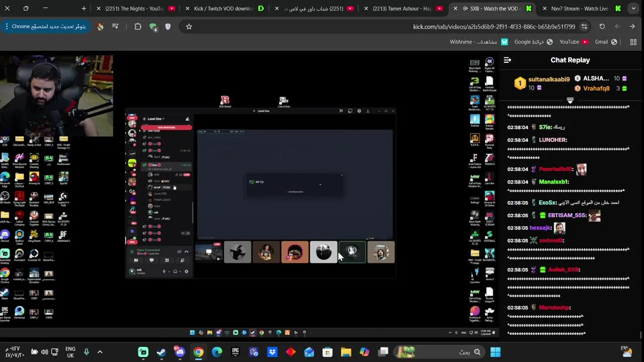
Task: Open the Kick app from taskbar
Action: [143, 352]
